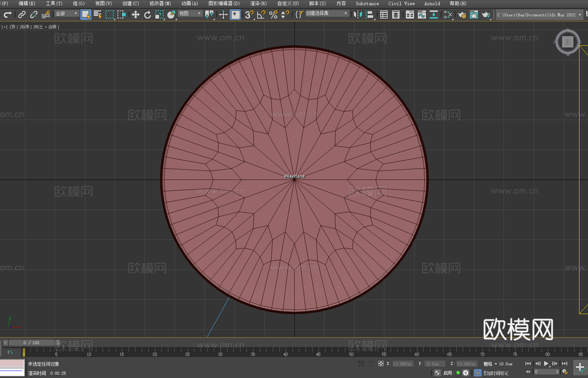
Task: Click the X coordinate input field
Action: pyautogui.click(x=403, y=364)
